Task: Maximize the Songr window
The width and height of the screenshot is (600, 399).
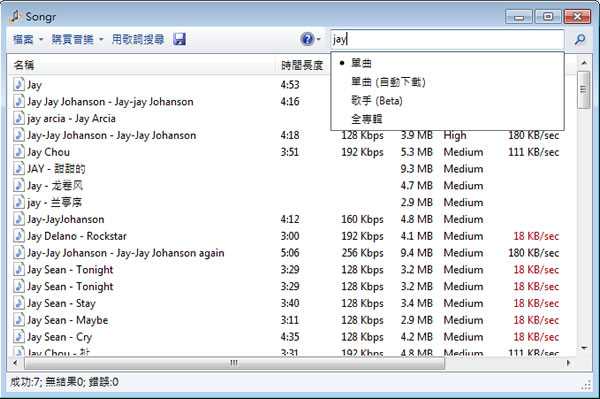Action: point(548,17)
